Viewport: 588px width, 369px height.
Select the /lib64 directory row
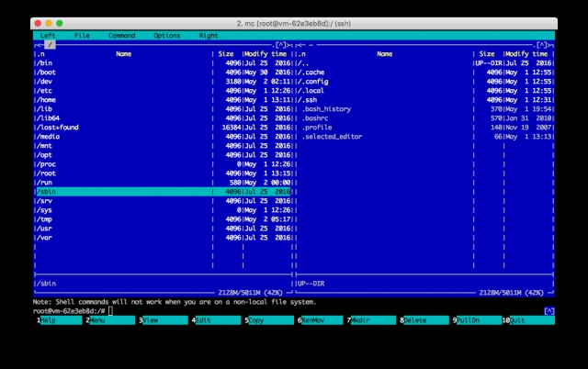(x=164, y=118)
